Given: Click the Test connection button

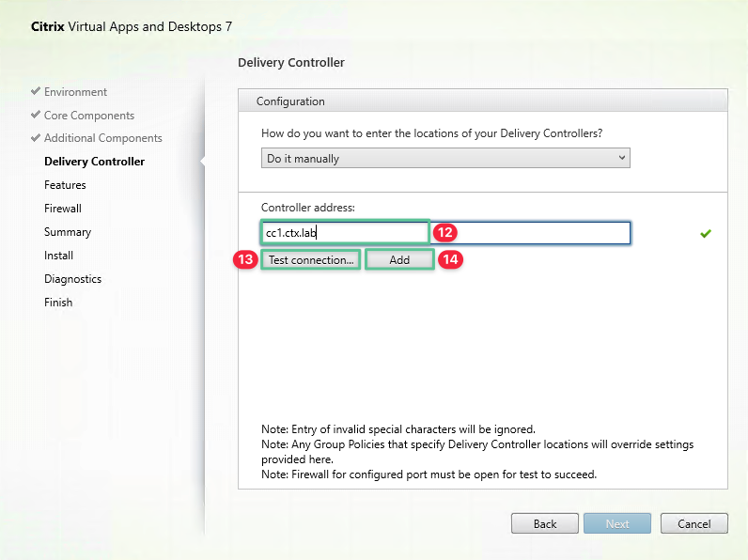Looking at the screenshot, I should tap(310, 260).
